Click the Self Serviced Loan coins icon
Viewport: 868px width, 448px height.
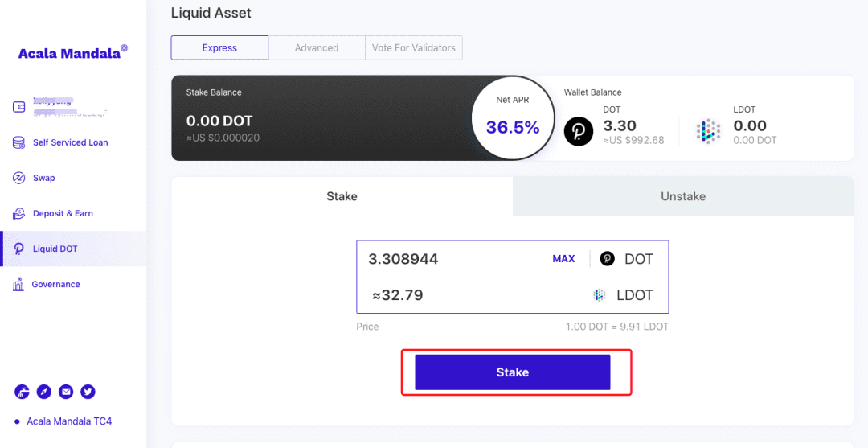[18, 142]
